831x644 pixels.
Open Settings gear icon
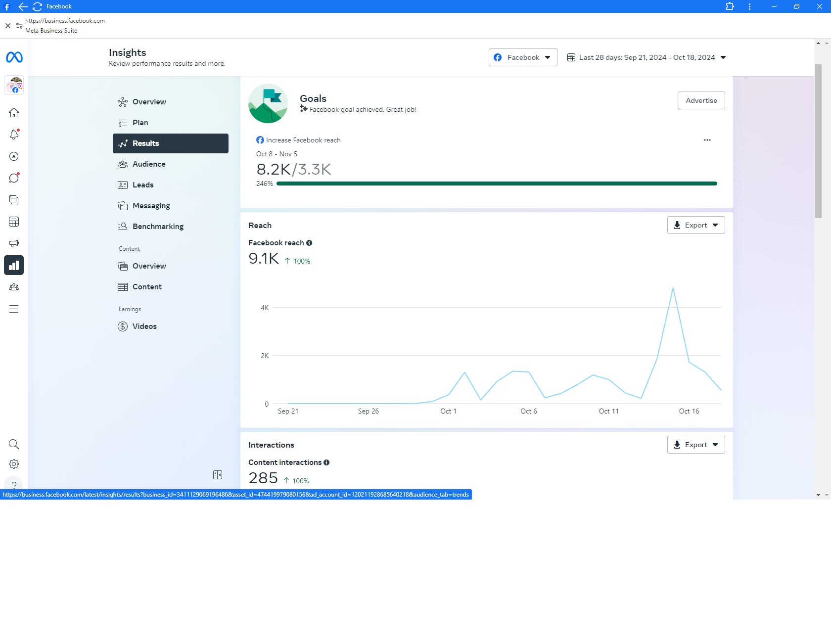[x=14, y=464]
